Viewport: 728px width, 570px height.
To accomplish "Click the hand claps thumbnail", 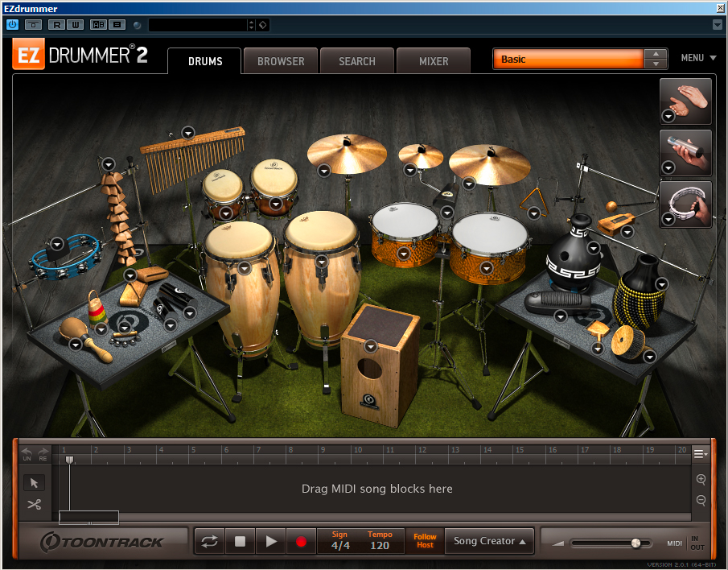I will click(x=685, y=101).
